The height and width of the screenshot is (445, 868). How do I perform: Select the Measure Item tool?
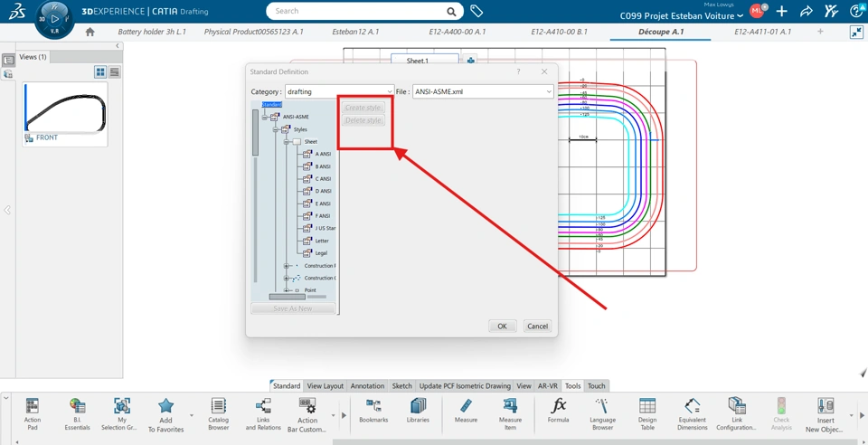[x=510, y=414]
